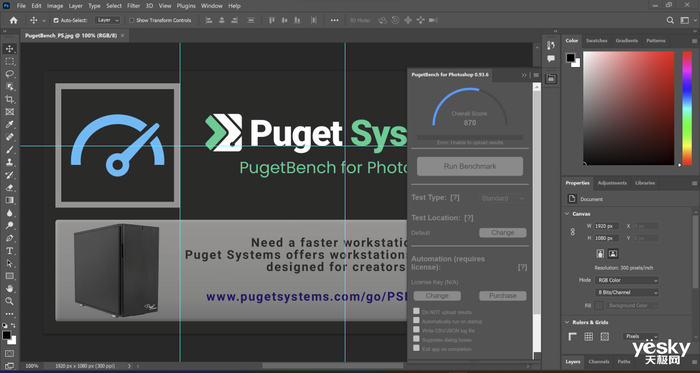
Task: Select the Crop tool
Action: tap(9, 99)
